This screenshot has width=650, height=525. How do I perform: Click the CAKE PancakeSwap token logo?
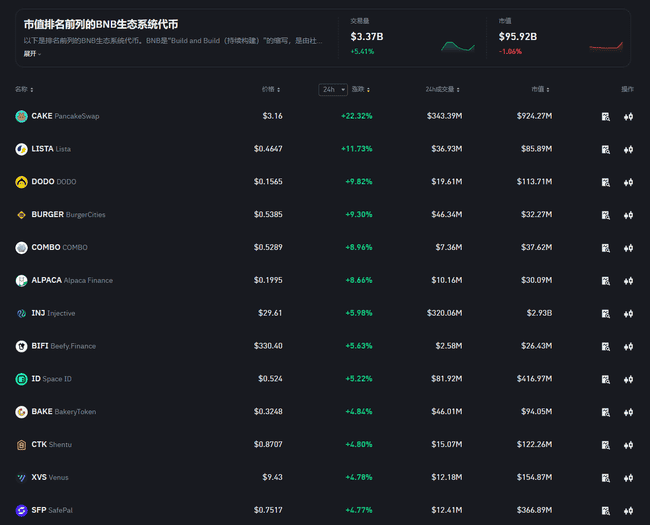tap(21, 116)
